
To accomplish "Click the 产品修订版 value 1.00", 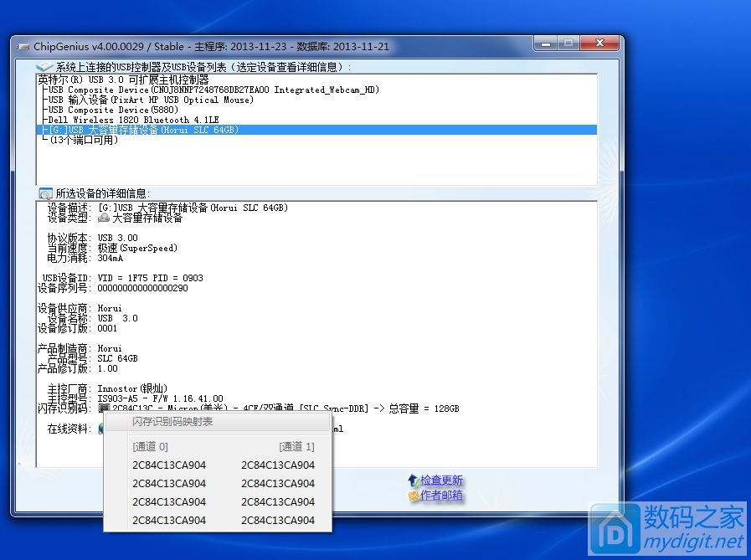I will click(x=108, y=368).
